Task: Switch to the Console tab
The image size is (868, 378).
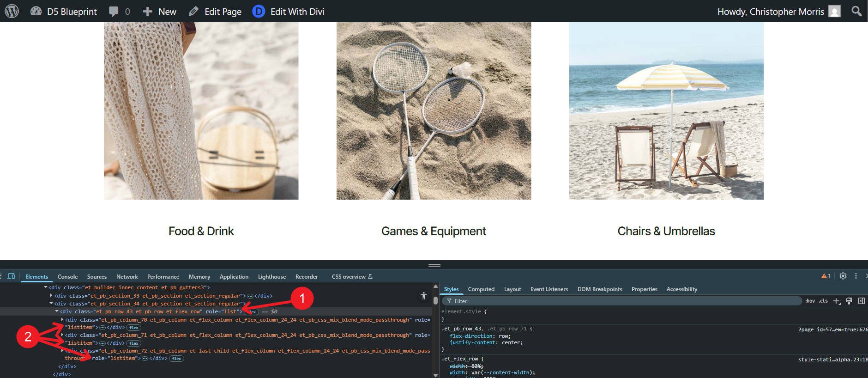Action: pos(67,277)
